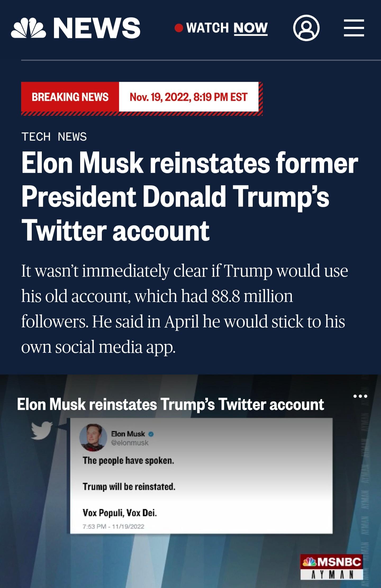Click the tweet's 7:53 PM timestamp
Screen dimensions: 381x588
(x=114, y=526)
